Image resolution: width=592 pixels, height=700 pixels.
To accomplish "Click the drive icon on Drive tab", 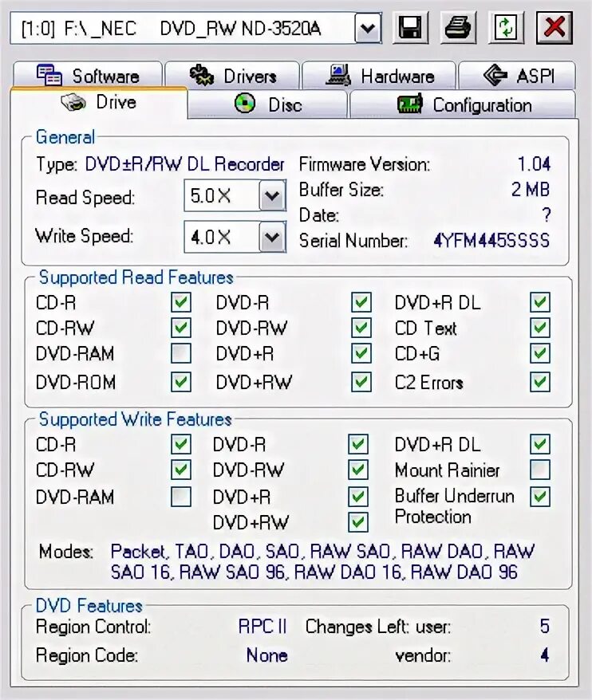I will pos(73,103).
